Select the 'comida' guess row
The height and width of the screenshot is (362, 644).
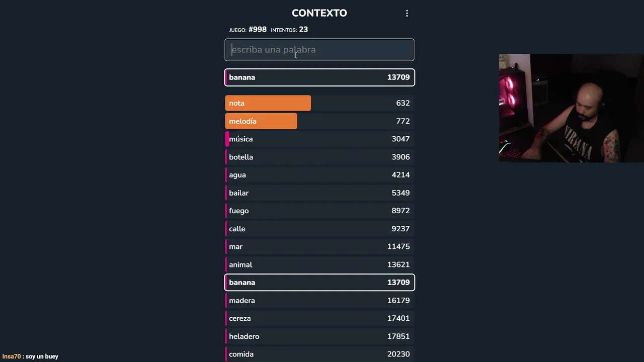pos(319,354)
